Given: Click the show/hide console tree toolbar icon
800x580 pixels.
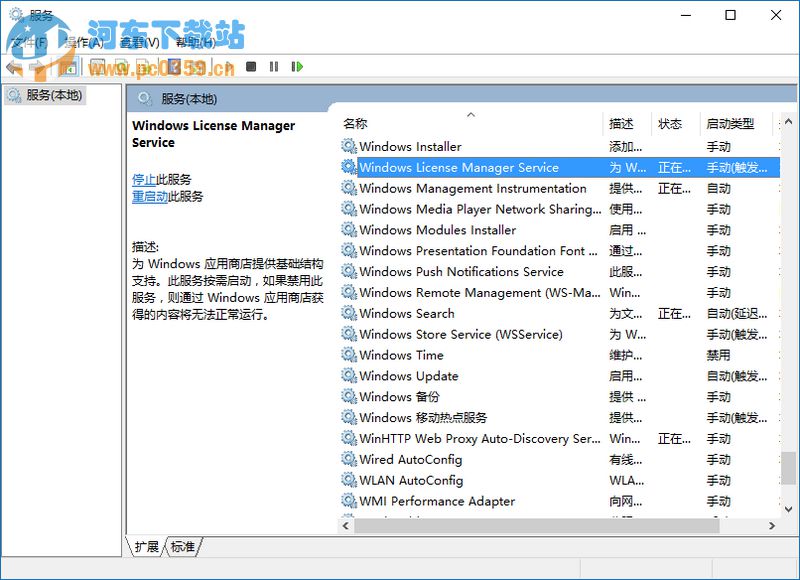Looking at the screenshot, I should tap(70, 67).
